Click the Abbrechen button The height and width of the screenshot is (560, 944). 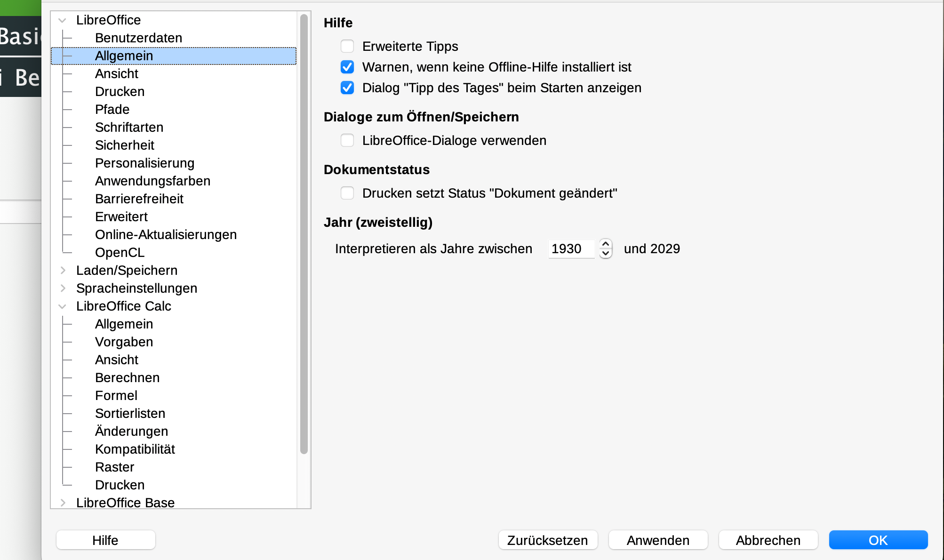tap(768, 540)
